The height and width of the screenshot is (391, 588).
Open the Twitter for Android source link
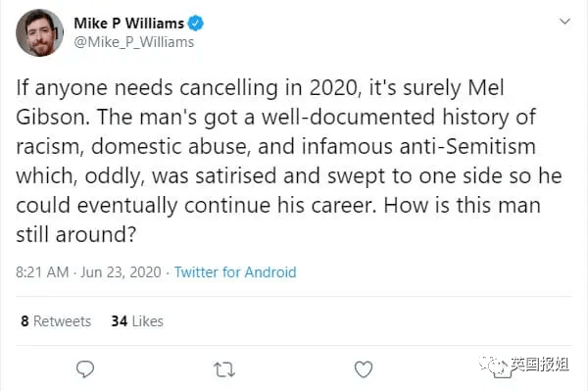235,271
